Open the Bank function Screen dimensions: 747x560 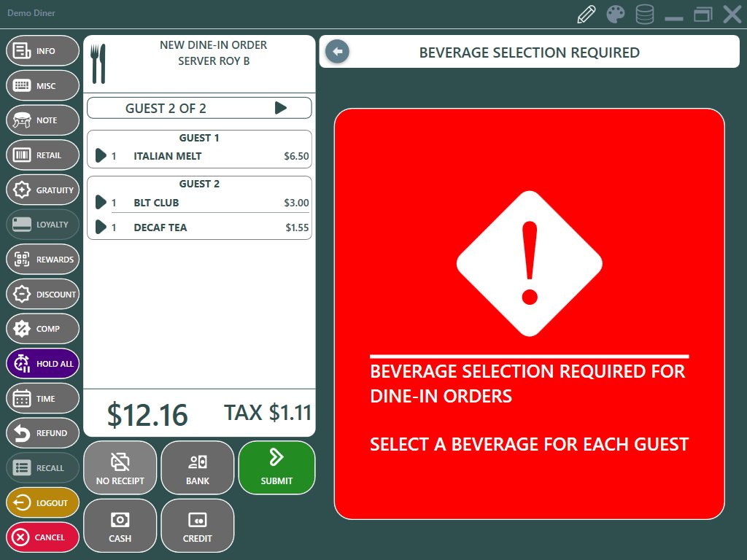pos(198,467)
